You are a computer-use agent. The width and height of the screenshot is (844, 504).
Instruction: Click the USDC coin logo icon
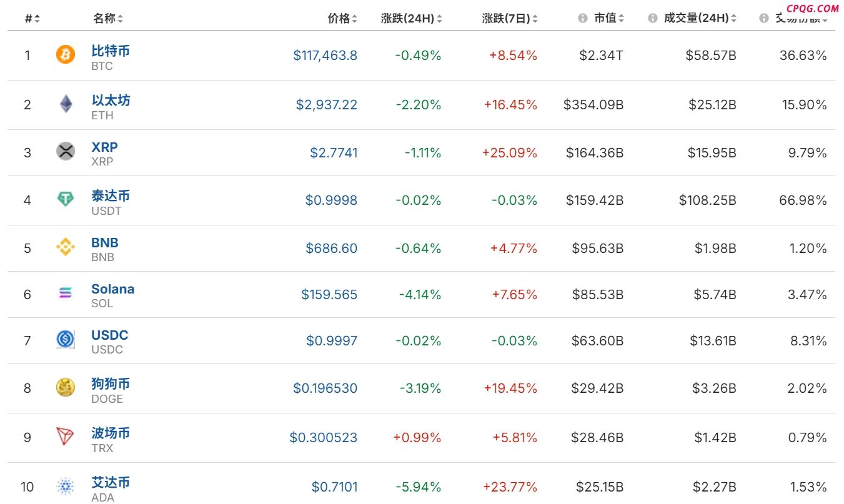click(x=65, y=339)
